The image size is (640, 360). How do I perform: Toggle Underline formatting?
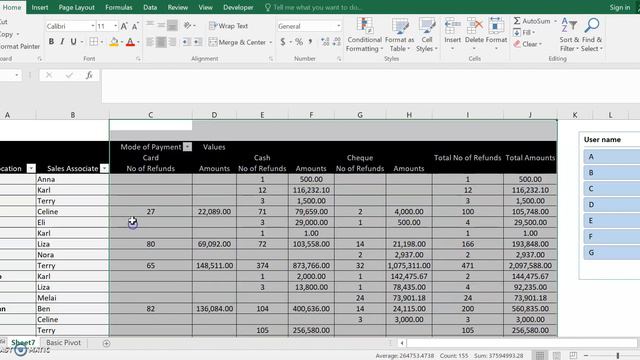(73, 41)
